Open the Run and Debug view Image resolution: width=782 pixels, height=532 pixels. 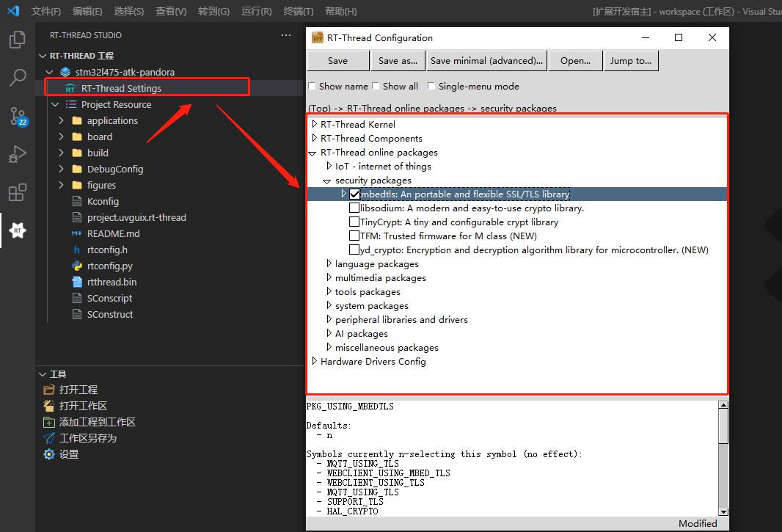(18, 154)
